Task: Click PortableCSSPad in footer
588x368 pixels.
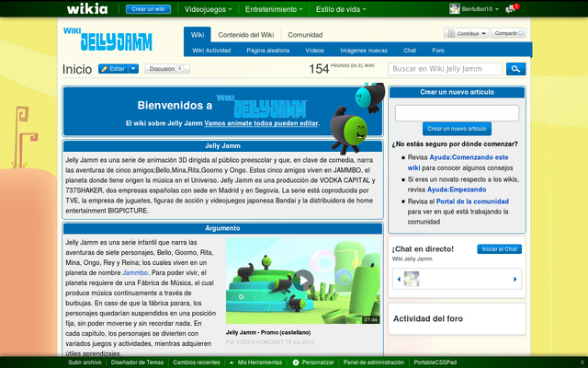Action: (x=435, y=362)
